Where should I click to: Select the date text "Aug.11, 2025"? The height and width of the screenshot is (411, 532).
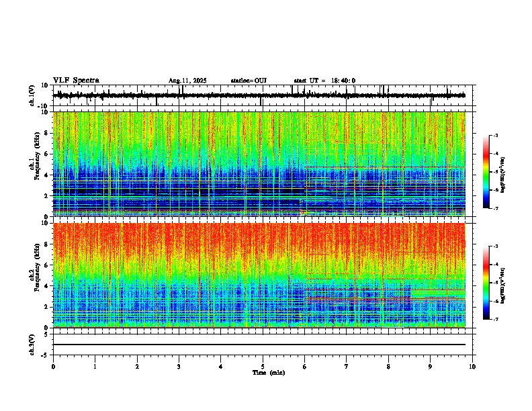tap(187, 81)
